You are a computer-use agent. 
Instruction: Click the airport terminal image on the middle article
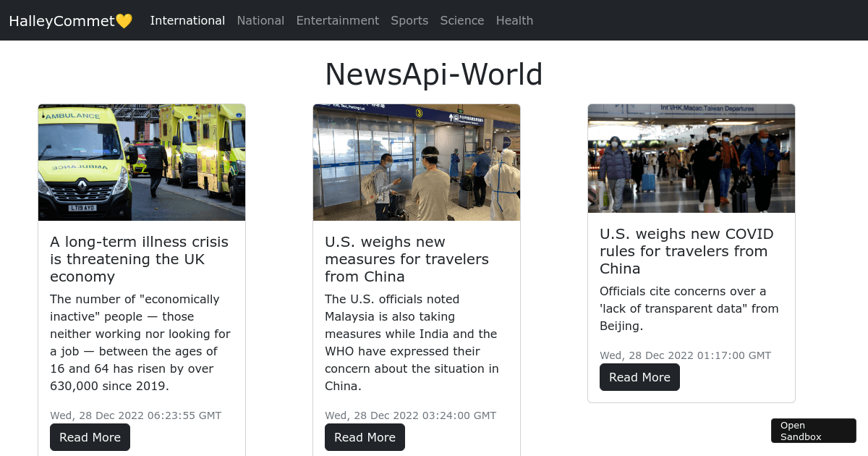[x=416, y=162]
